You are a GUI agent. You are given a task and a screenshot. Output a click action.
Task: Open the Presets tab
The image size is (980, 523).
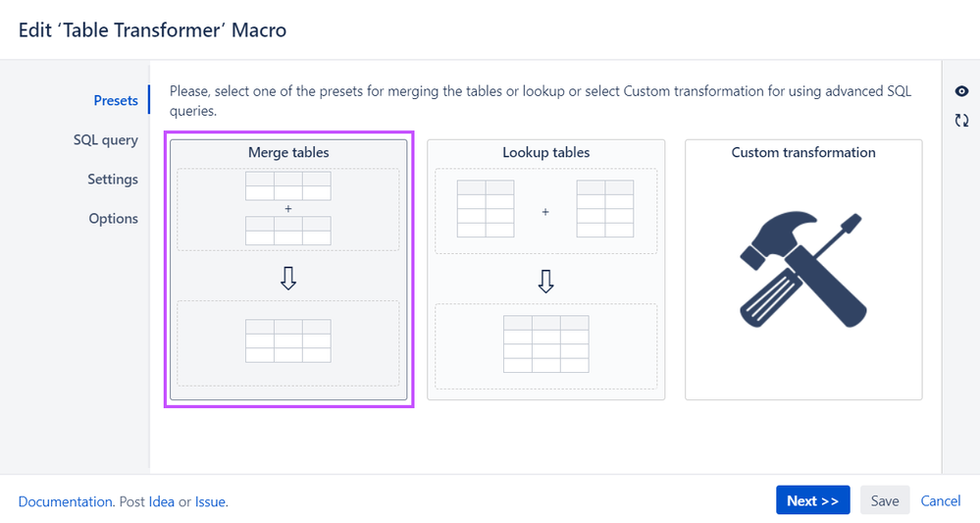[x=116, y=101]
